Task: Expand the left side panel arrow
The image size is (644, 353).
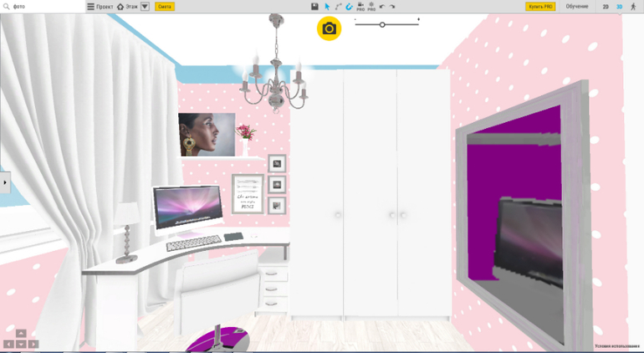Action: coord(4,182)
